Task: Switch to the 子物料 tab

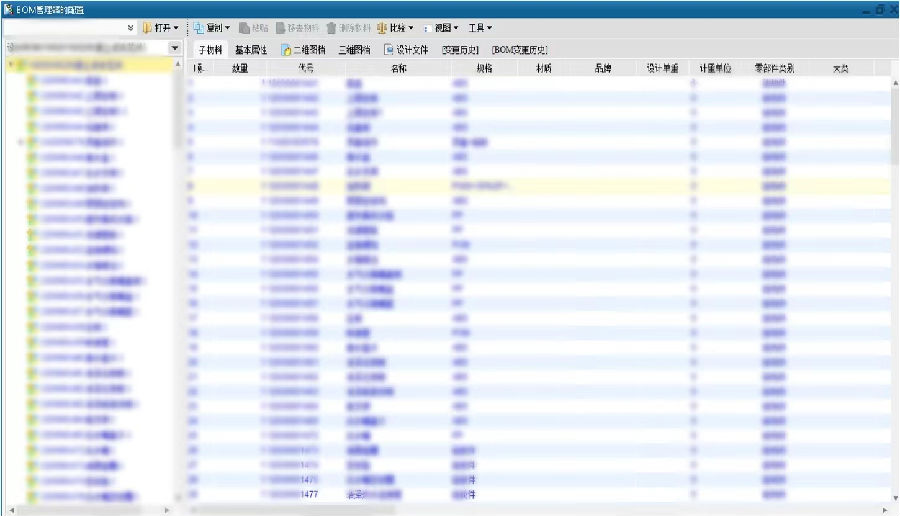Action: click(x=210, y=50)
